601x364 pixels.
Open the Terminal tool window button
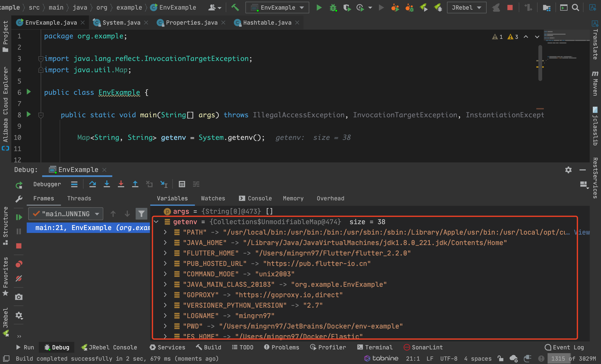click(375, 347)
